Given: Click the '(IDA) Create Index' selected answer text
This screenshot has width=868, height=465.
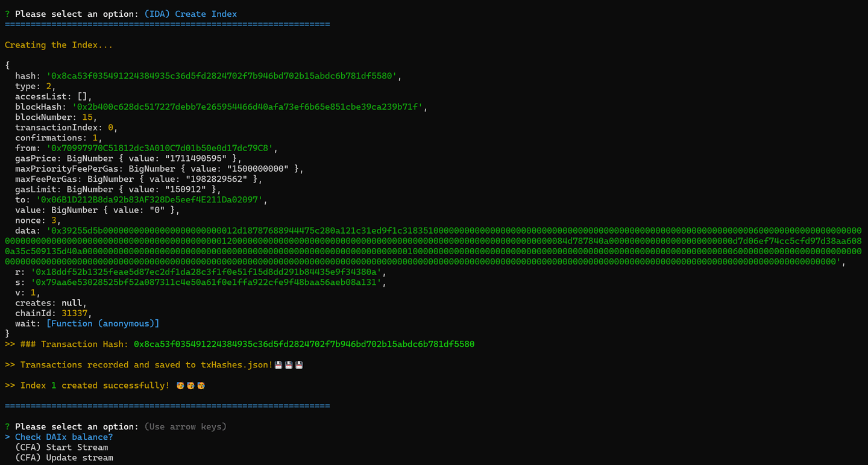Looking at the screenshot, I should [190, 14].
